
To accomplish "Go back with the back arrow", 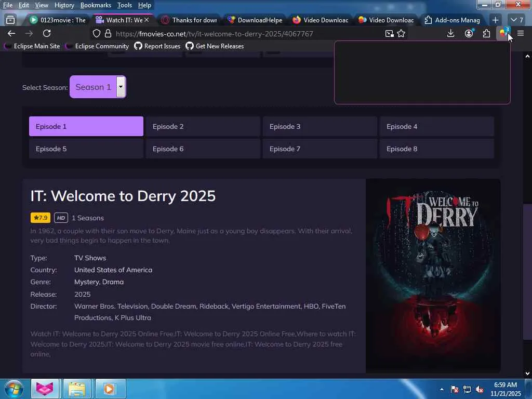I will tap(11, 33).
